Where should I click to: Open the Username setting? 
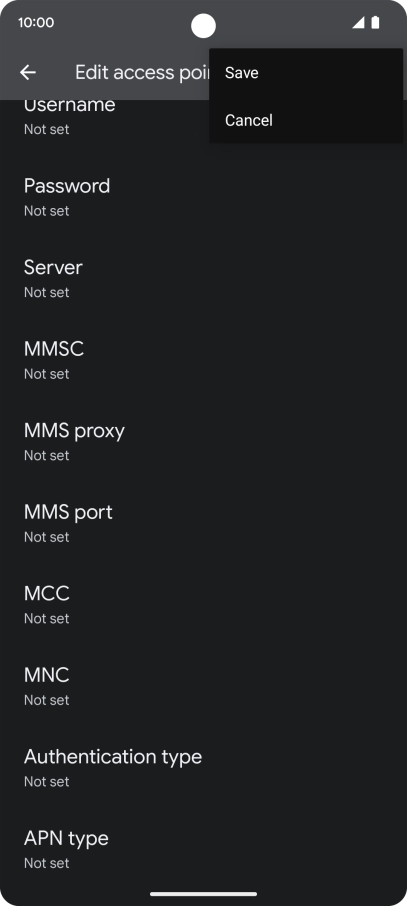(204, 117)
